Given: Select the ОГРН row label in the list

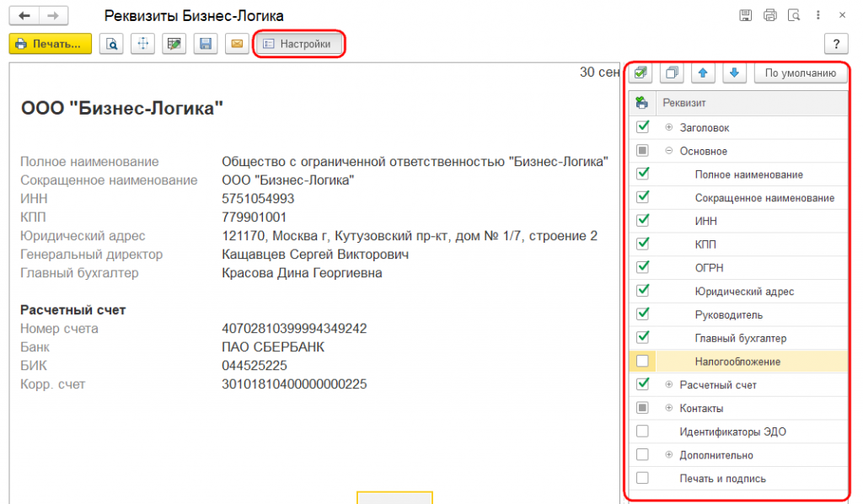Looking at the screenshot, I should (709, 268).
